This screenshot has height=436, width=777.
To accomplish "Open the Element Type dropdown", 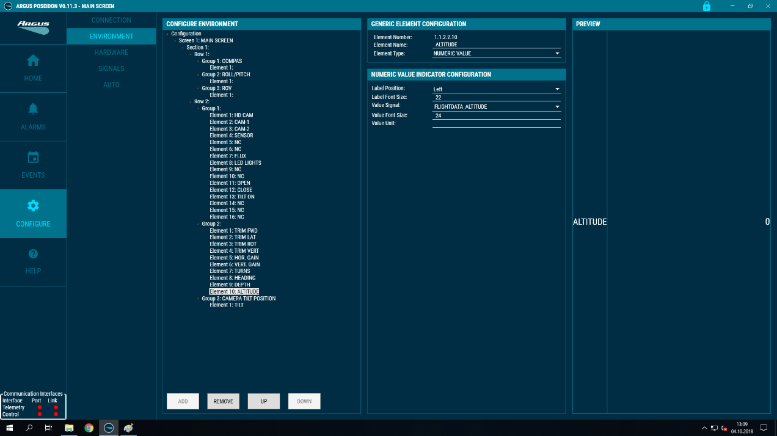I will point(496,52).
